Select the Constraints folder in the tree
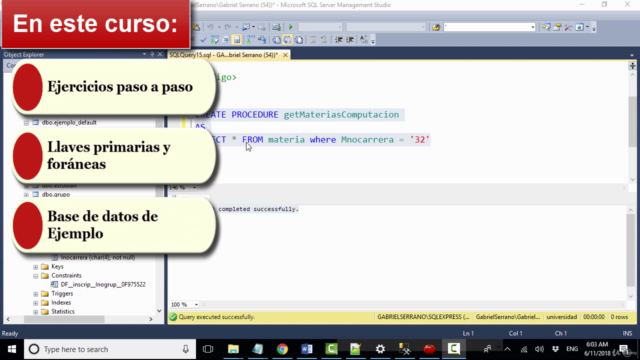640x360 pixels. (x=66, y=276)
